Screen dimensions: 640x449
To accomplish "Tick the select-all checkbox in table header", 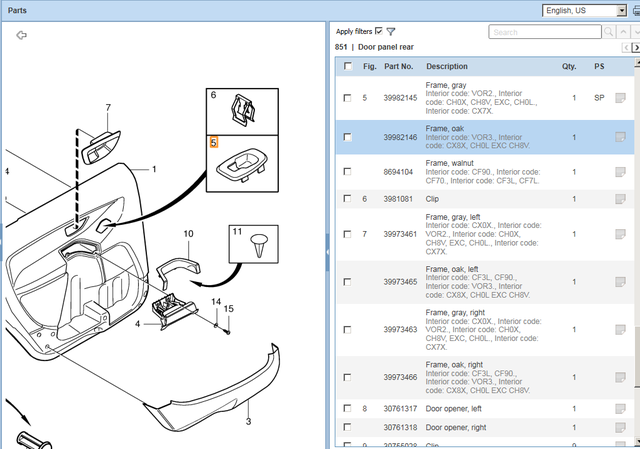I will pyautogui.click(x=347, y=67).
